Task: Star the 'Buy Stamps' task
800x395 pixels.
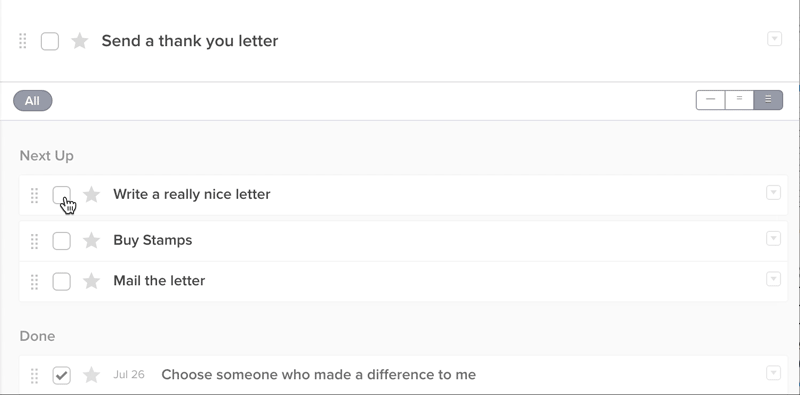Action: coord(91,240)
